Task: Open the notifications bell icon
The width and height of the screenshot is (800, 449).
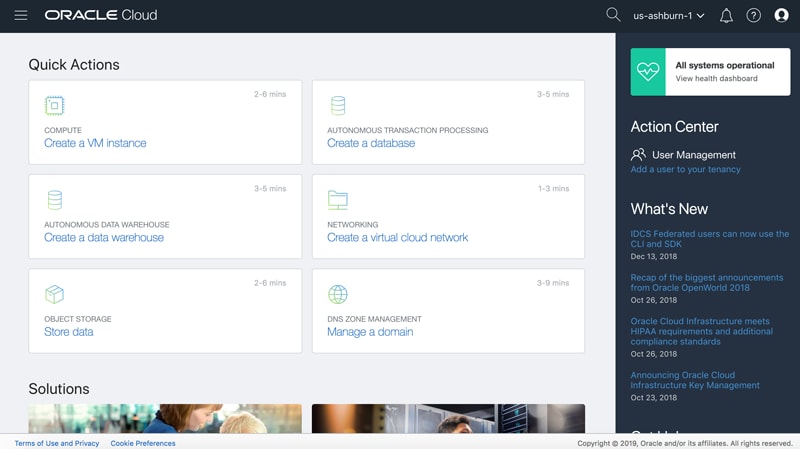Action: click(726, 16)
